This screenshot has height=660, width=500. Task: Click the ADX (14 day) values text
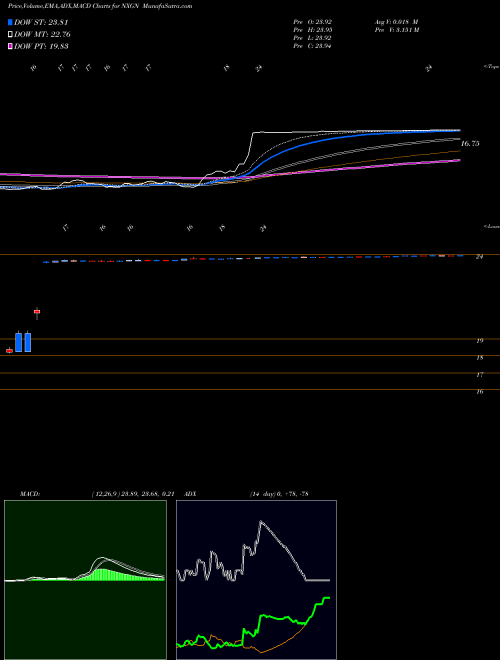(x=280, y=494)
